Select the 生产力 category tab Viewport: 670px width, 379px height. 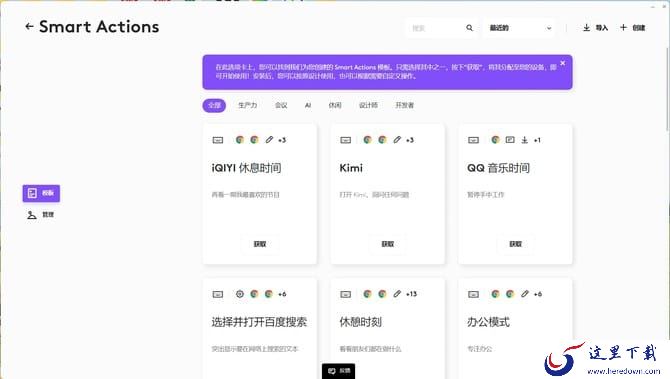[247, 105]
